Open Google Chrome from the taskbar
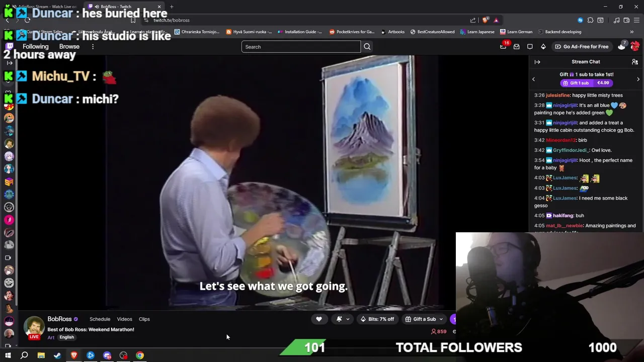The height and width of the screenshot is (362, 644). tap(140, 355)
